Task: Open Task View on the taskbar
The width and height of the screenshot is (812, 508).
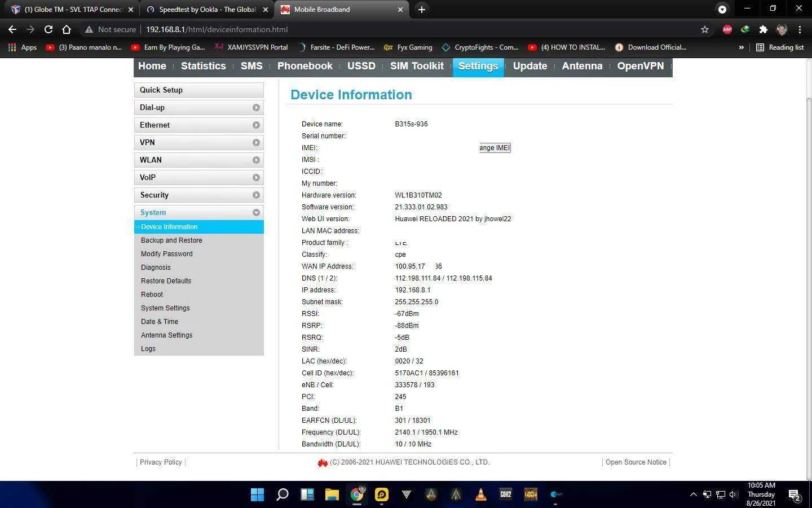Action: (307, 494)
